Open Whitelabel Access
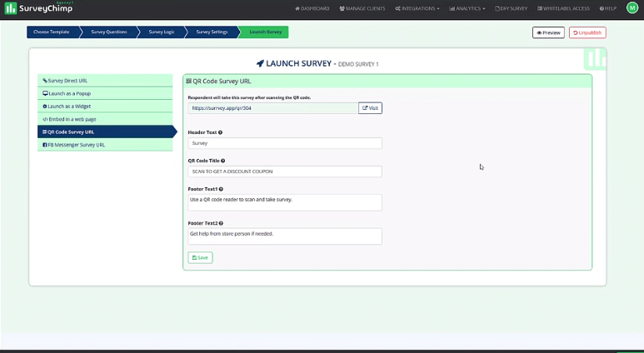 [563, 8]
